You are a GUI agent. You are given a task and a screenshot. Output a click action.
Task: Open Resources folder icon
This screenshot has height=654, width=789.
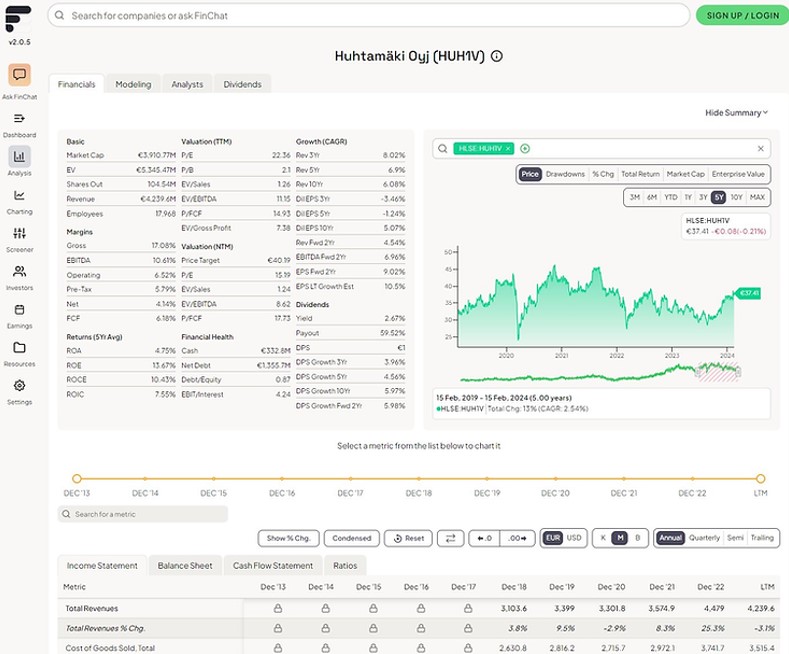click(19, 348)
